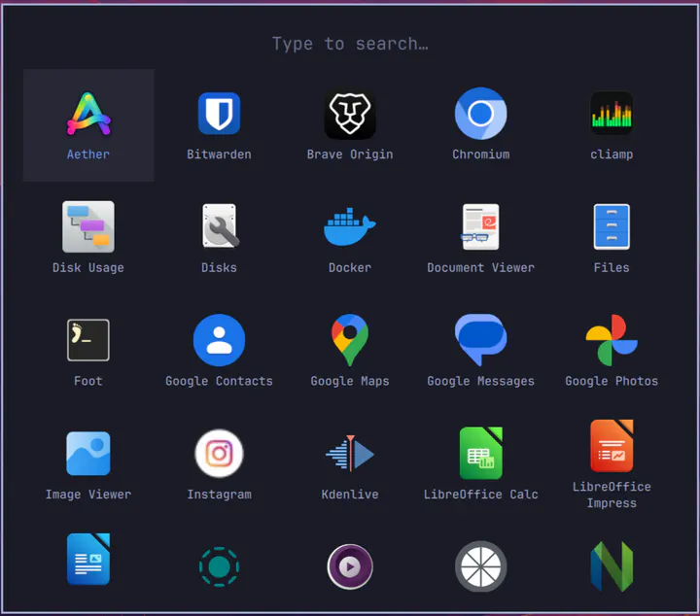Click the Google Contacts label
Viewport: 700px width, 616px height.
click(x=219, y=381)
